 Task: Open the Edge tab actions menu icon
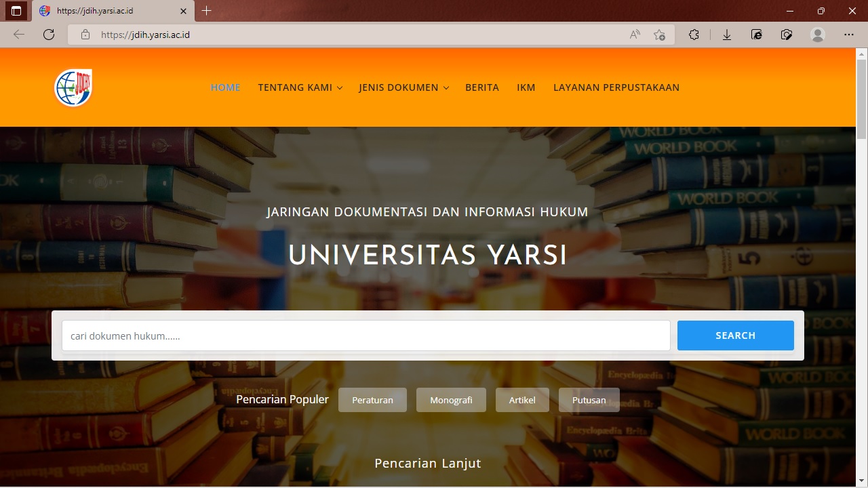tap(16, 11)
